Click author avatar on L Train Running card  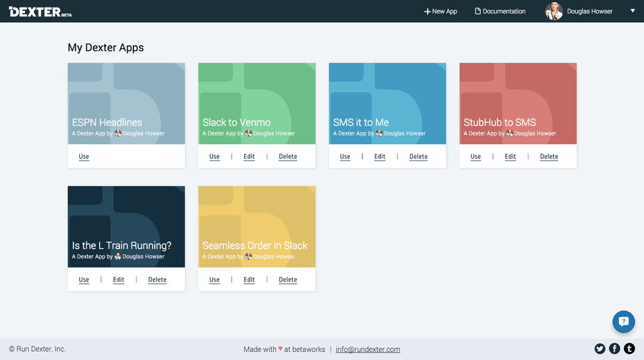click(x=118, y=256)
